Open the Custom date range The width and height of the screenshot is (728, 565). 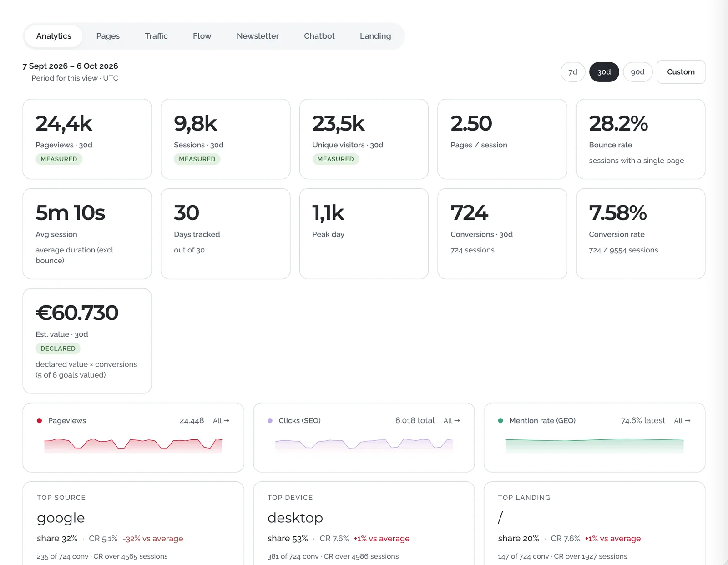681,72
